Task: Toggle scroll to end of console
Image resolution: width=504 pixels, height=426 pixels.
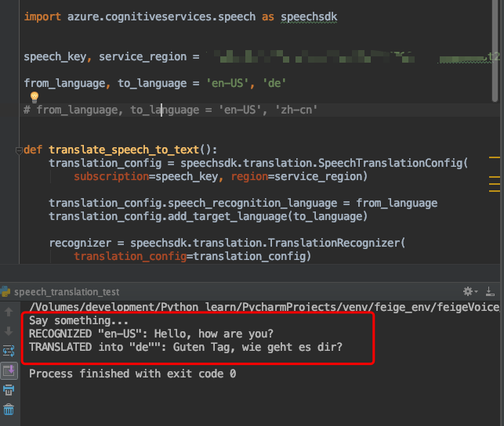Action: 9,370
